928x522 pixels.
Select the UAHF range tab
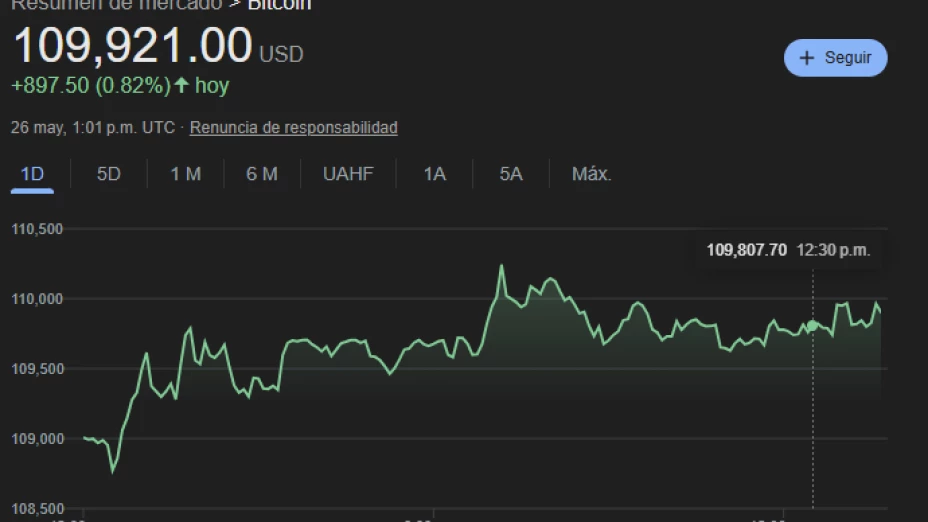pyautogui.click(x=348, y=174)
